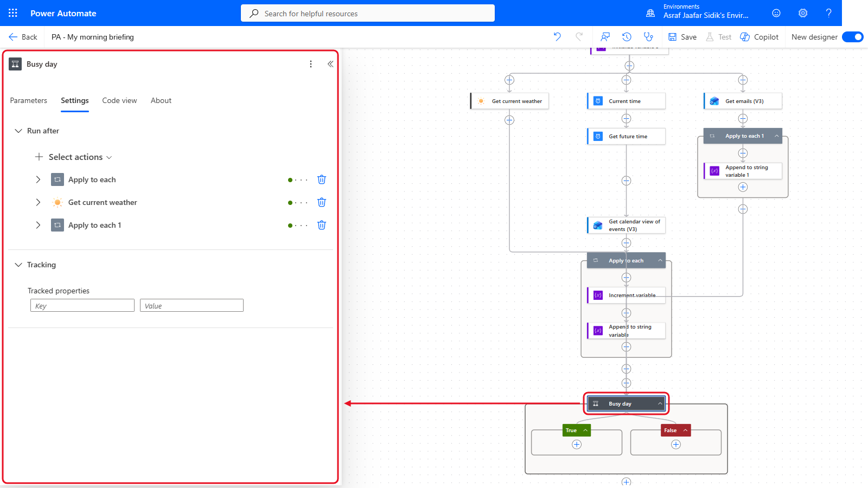This screenshot has height=488, width=868.
Task: Switch to the Code view tab
Action: tap(119, 101)
